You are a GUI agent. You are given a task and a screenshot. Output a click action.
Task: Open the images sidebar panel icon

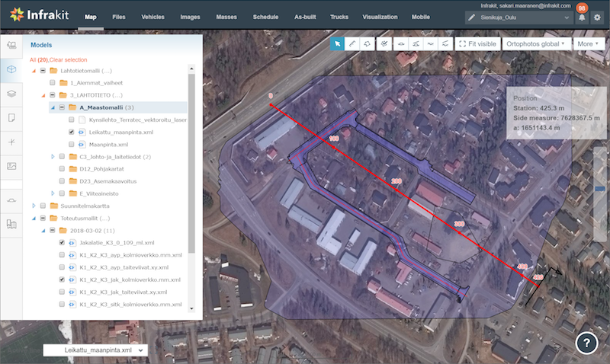coord(11,165)
